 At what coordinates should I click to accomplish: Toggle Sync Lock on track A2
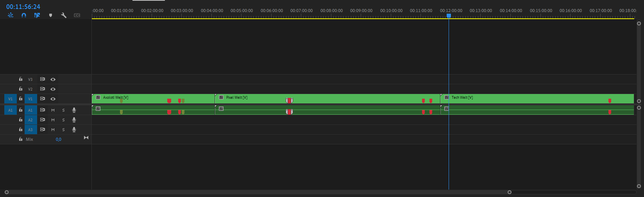(x=43, y=120)
